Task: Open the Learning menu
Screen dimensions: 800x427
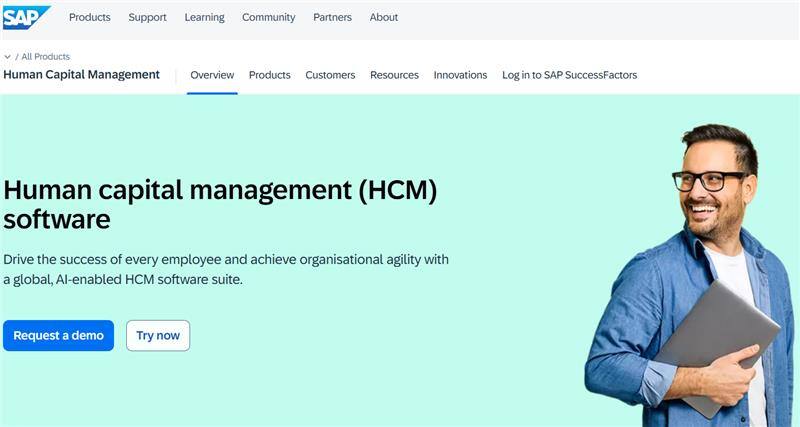Action: coord(205,17)
